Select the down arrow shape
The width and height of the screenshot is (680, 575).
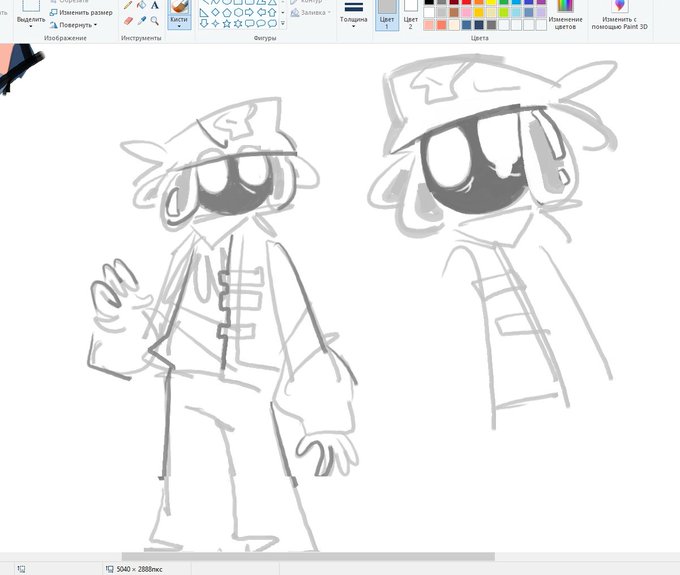coord(204,23)
